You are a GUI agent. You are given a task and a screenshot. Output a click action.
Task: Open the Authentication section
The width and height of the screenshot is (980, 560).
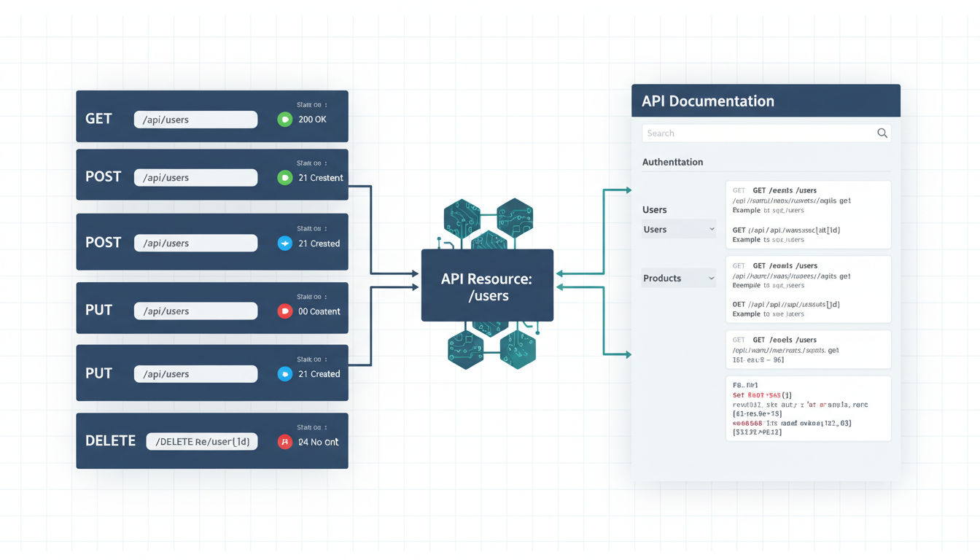(x=672, y=161)
